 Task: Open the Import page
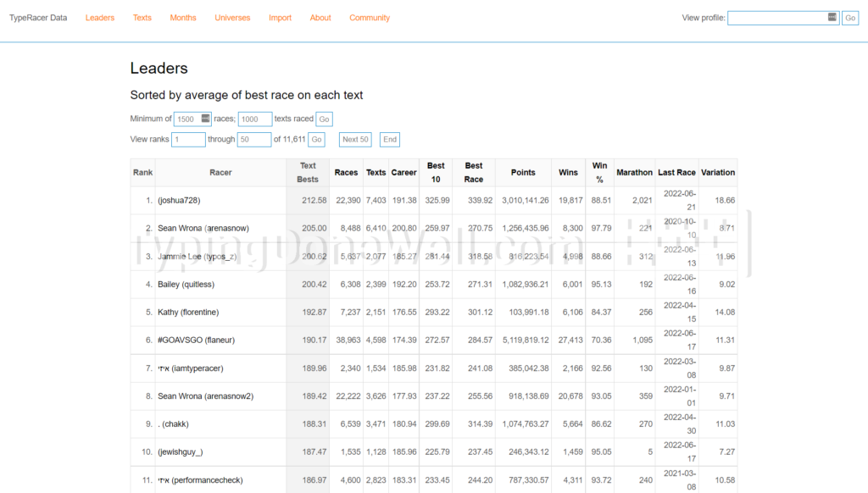coord(280,18)
